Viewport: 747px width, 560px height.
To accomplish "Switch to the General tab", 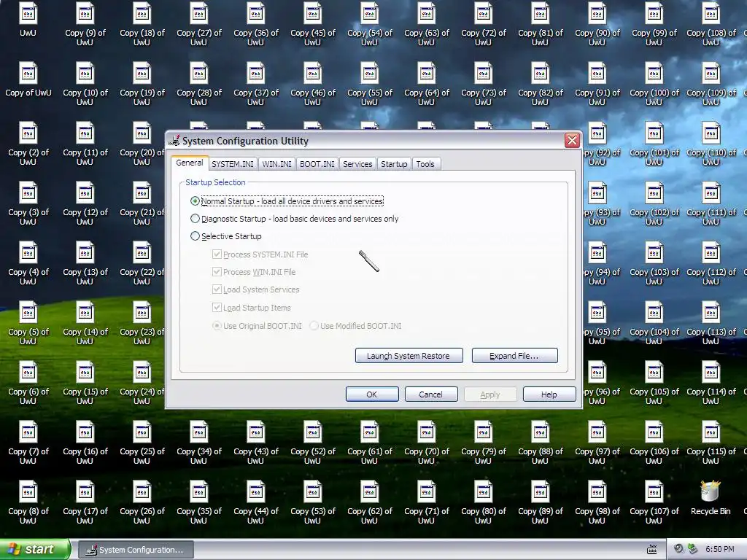I will tap(190, 163).
